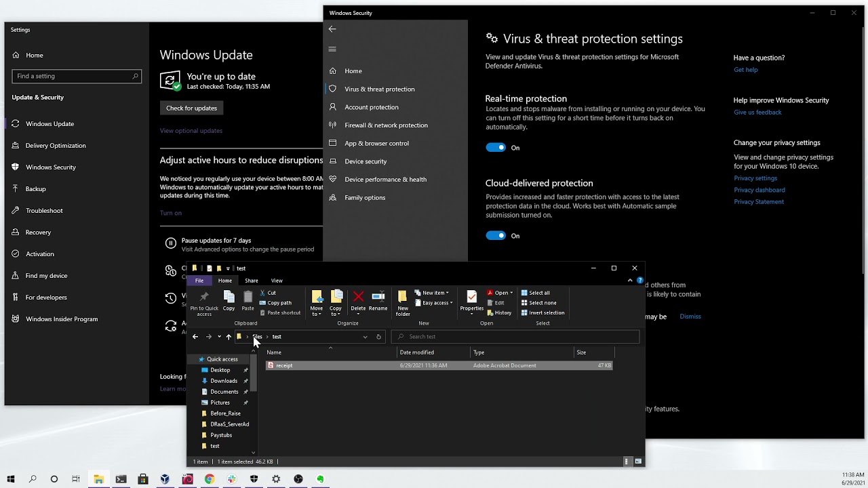Click the Files breadcrumb in address bar
Screen dimensions: 868x488
(x=258, y=337)
